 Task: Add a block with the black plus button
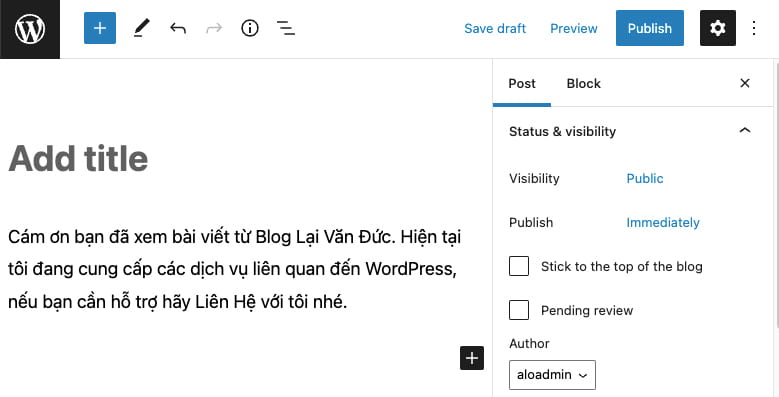coord(472,358)
